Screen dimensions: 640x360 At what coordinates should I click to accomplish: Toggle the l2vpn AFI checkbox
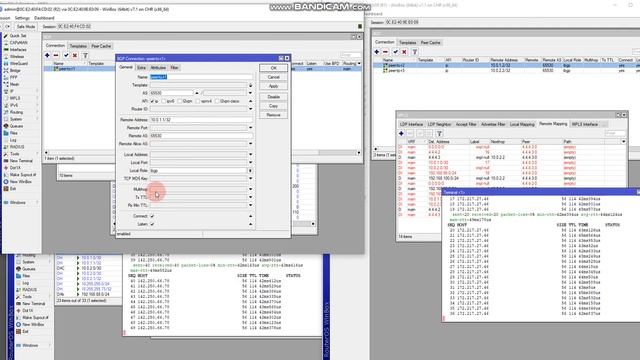coord(180,101)
